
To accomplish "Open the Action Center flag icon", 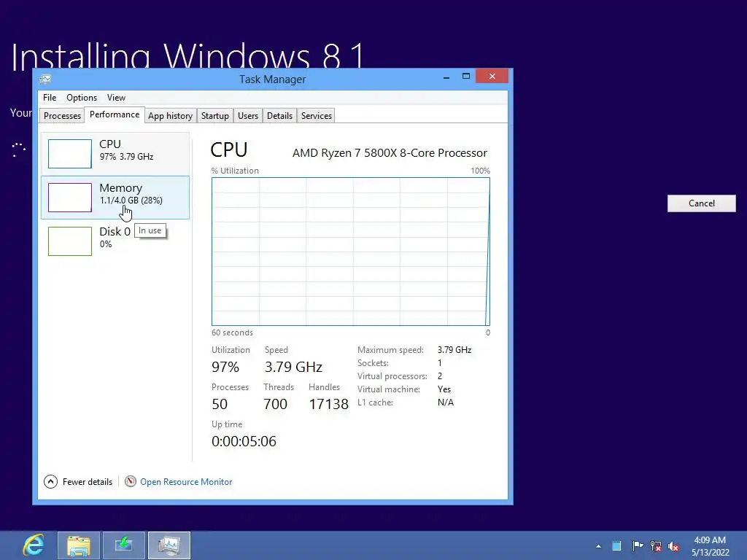I will coord(637,545).
